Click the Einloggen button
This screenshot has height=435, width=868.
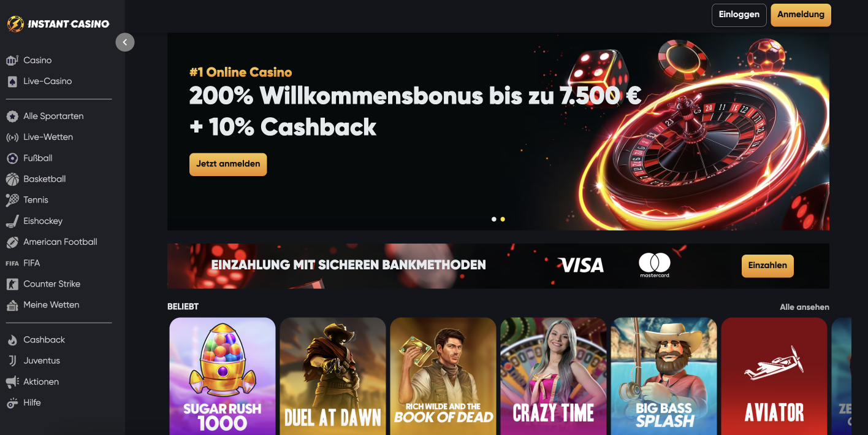click(x=739, y=15)
